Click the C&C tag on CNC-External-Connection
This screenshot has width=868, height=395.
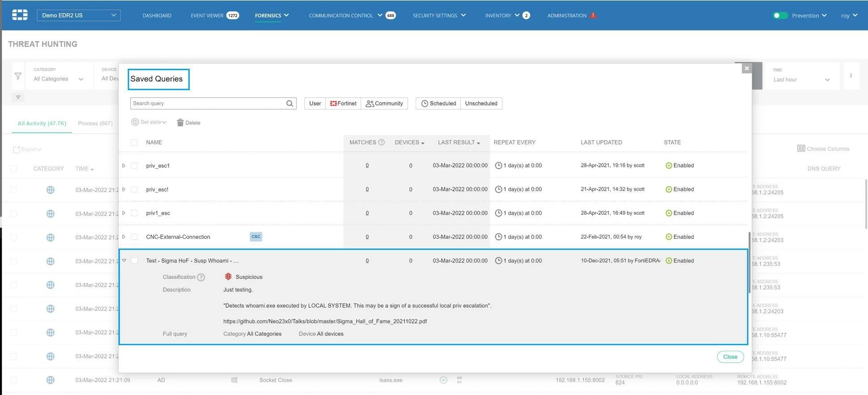tap(256, 237)
